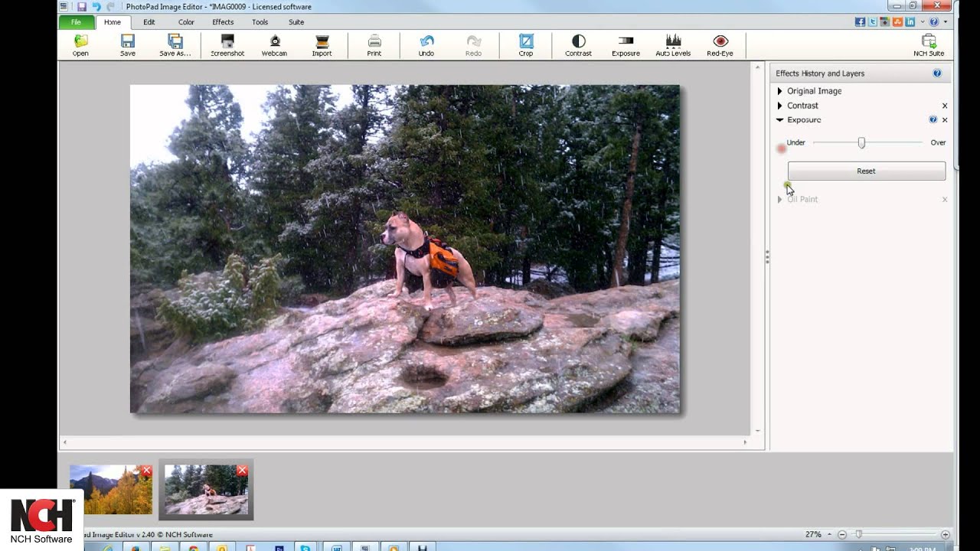Switch to the Color tab

[186, 22]
